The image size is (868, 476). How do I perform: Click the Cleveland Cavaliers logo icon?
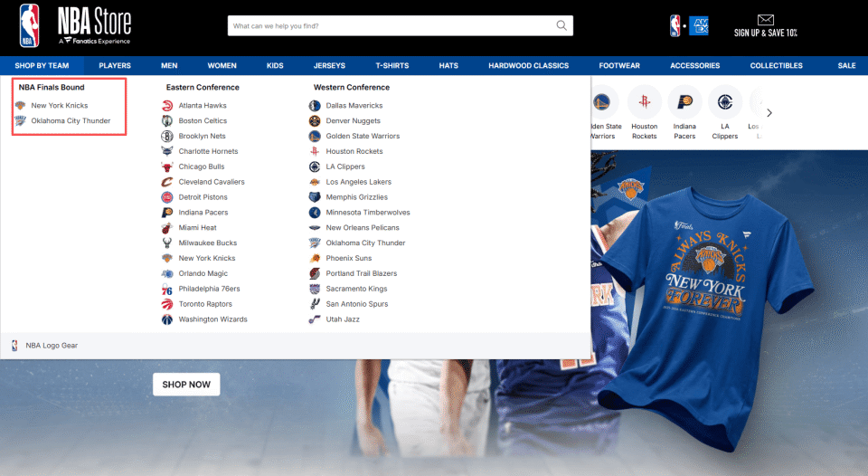[x=166, y=182]
